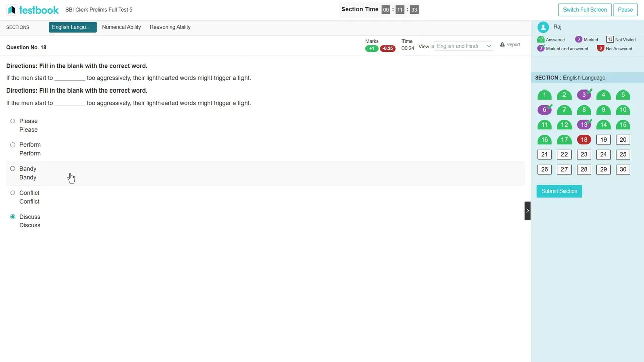This screenshot has width=644, height=362.
Task: Switch to Reasoning Ability section tab
Action: click(x=170, y=27)
